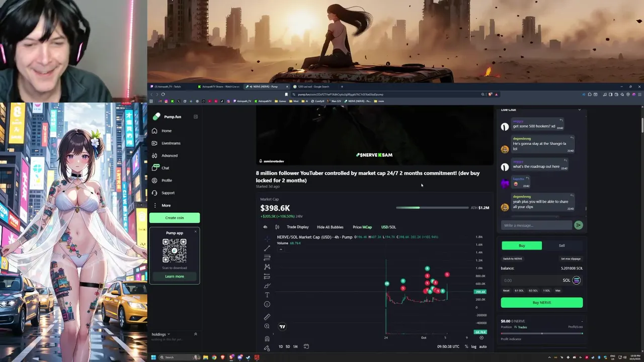This screenshot has width=644, height=362.
Task: Open the go-to-date calendar tool
Action: pos(306,346)
